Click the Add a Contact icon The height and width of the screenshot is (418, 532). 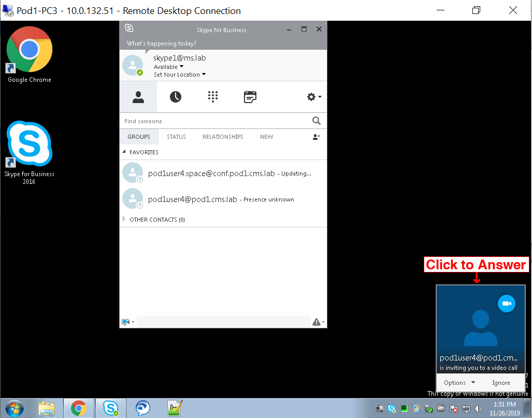tap(316, 137)
